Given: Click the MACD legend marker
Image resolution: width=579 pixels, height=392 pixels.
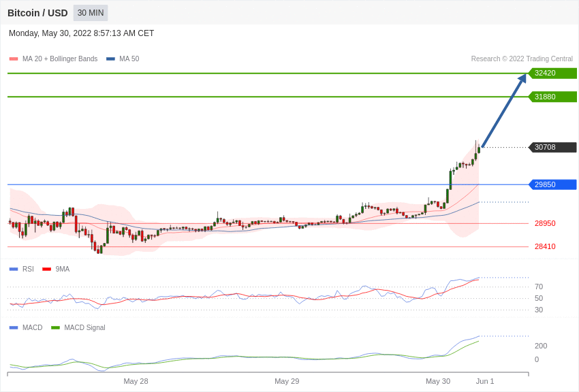Looking at the screenshot, I should point(14,327).
